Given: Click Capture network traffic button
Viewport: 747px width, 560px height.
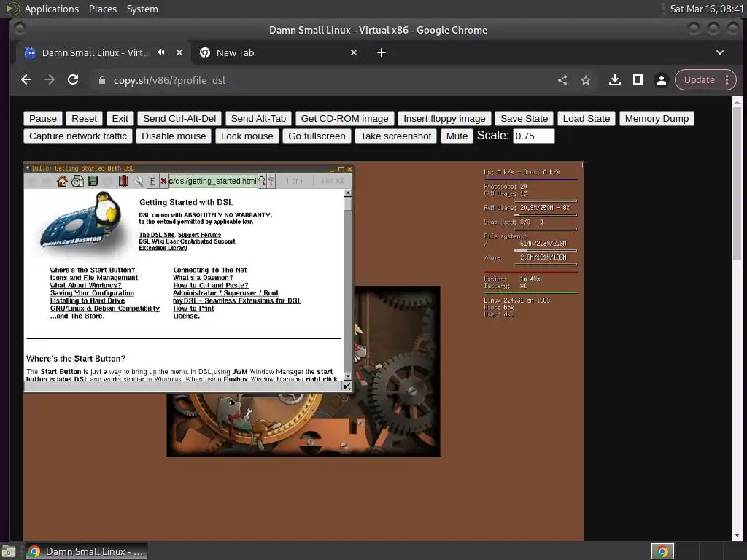Looking at the screenshot, I should pyautogui.click(x=78, y=136).
